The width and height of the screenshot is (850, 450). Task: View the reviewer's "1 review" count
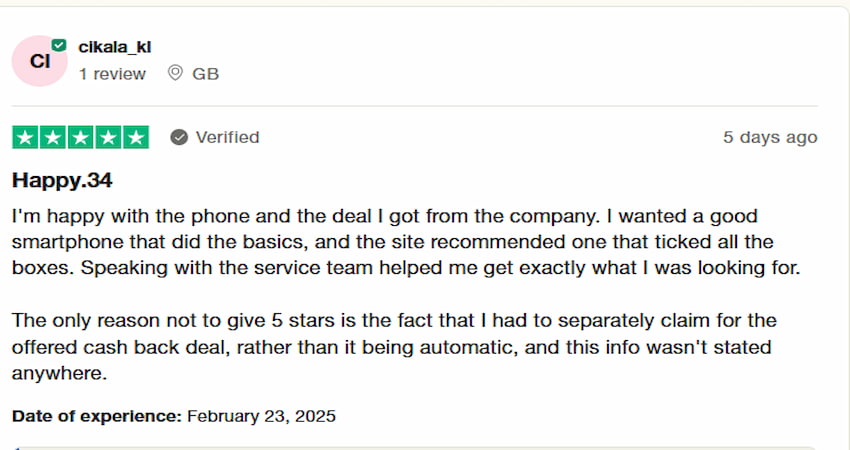(112, 74)
